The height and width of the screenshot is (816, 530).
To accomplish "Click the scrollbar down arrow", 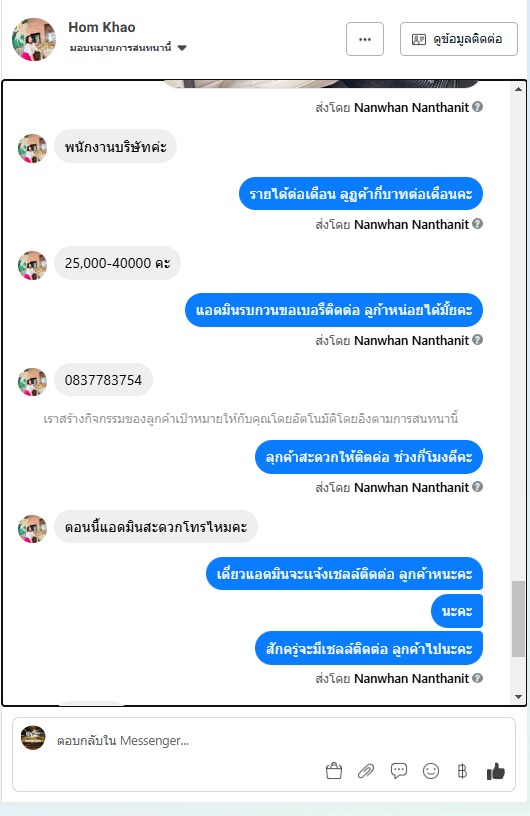I will click(x=518, y=697).
